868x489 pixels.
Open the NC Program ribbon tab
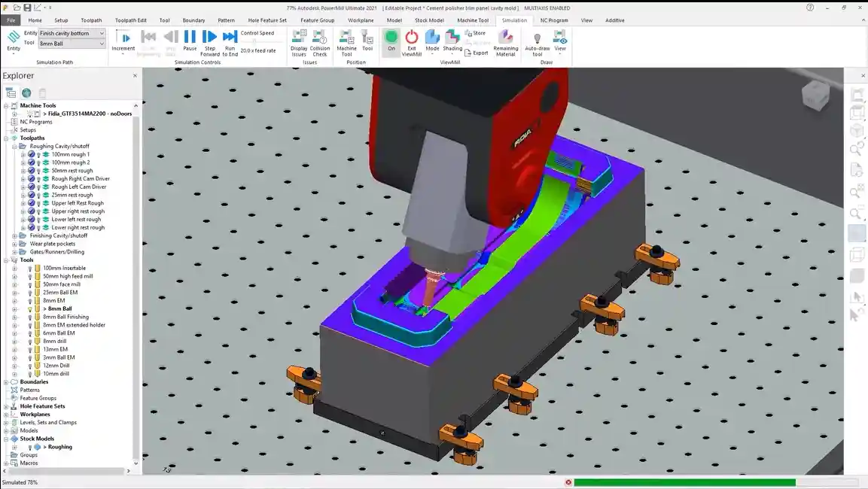coord(554,20)
